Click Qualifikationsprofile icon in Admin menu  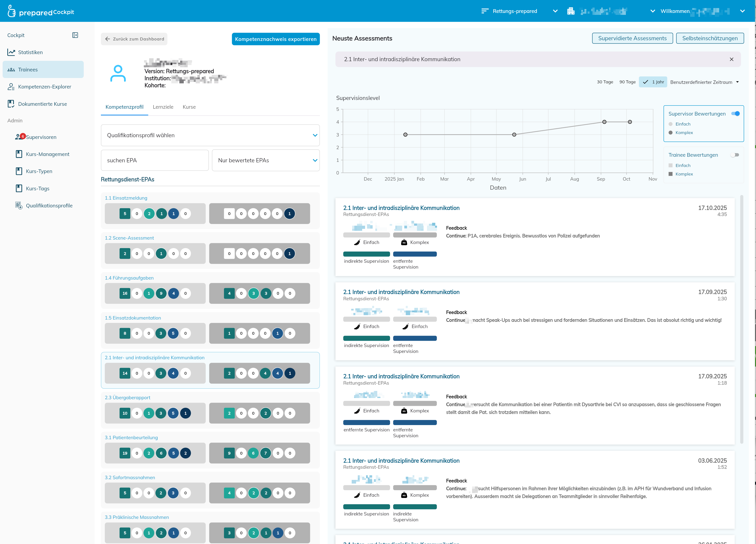tap(19, 205)
